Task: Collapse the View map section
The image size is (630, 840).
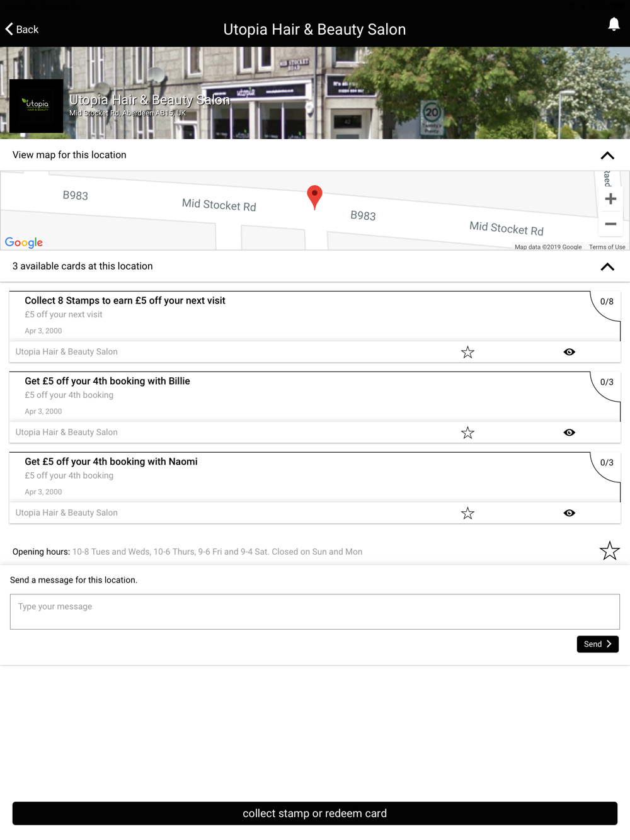Action: click(x=607, y=156)
